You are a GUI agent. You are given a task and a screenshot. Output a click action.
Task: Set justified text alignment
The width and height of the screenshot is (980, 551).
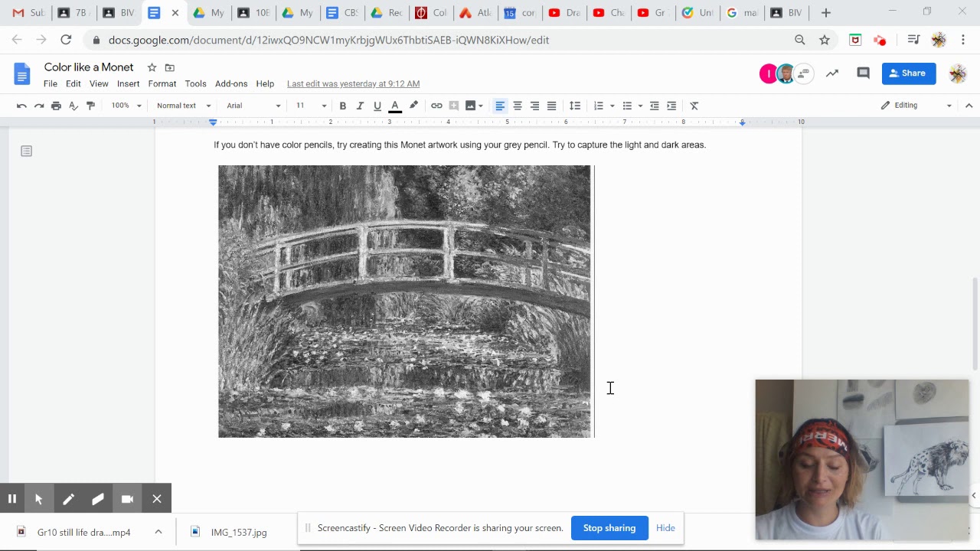tap(551, 106)
